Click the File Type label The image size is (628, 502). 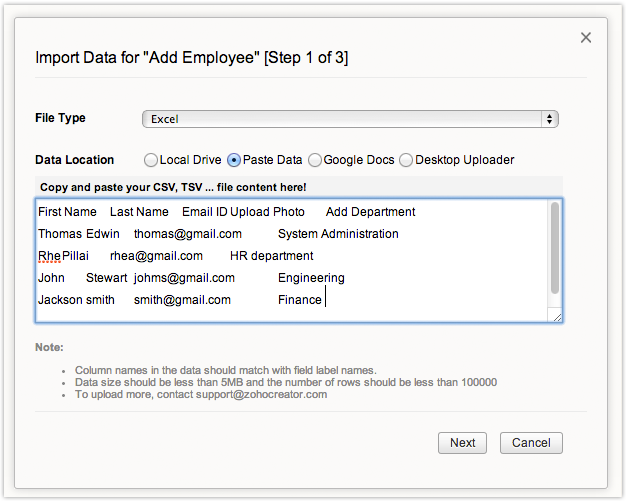tap(60, 118)
